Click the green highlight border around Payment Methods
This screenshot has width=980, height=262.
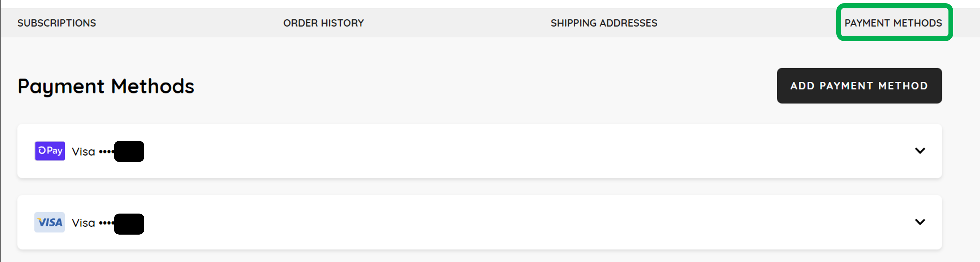click(x=894, y=5)
